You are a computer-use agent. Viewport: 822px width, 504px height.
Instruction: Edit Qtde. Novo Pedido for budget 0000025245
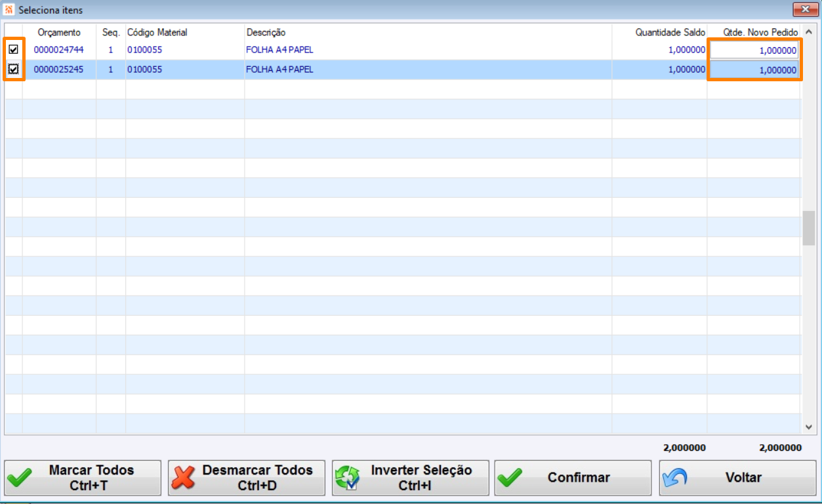754,69
